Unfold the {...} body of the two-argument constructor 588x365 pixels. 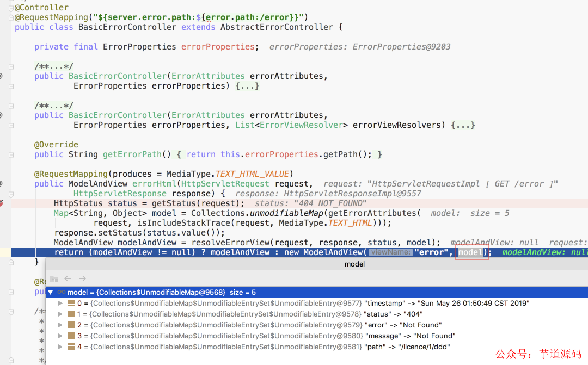[x=248, y=86]
